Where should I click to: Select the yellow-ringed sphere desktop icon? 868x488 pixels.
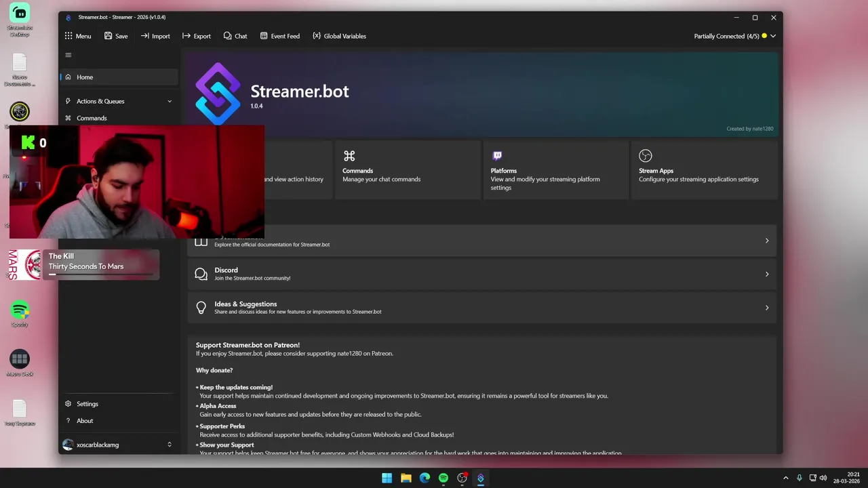pyautogui.click(x=20, y=113)
